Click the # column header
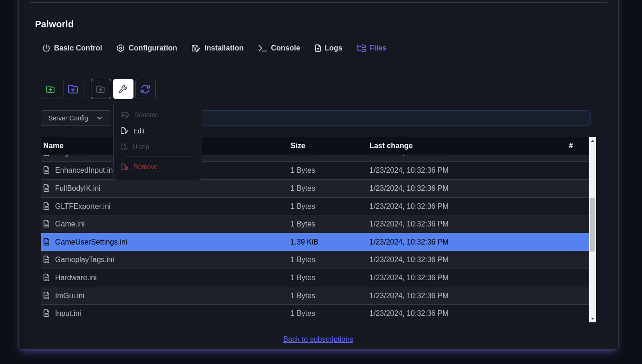Viewport: 642px width, 364px height. (571, 145)
